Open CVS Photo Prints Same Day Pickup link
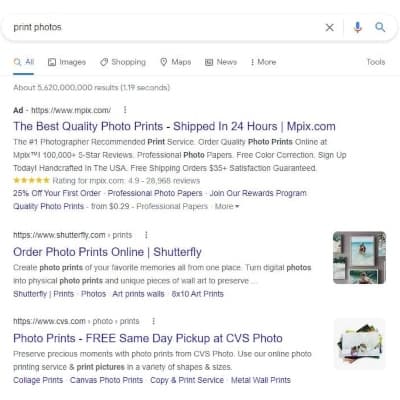The height and width of the screenshot is (400, 400). click(x=148, y=338)
